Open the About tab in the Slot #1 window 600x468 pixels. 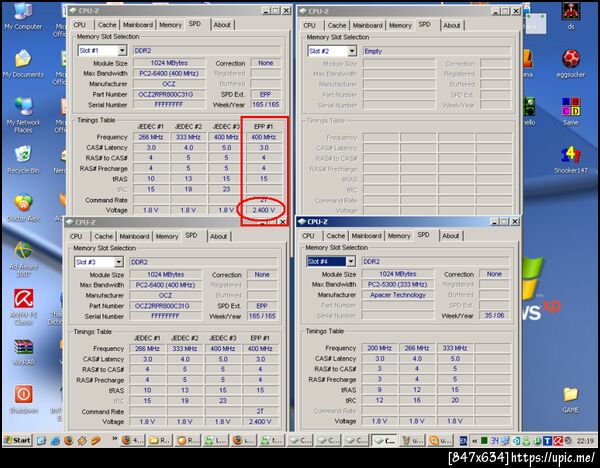pyautogui.click(x=222, y=25)
